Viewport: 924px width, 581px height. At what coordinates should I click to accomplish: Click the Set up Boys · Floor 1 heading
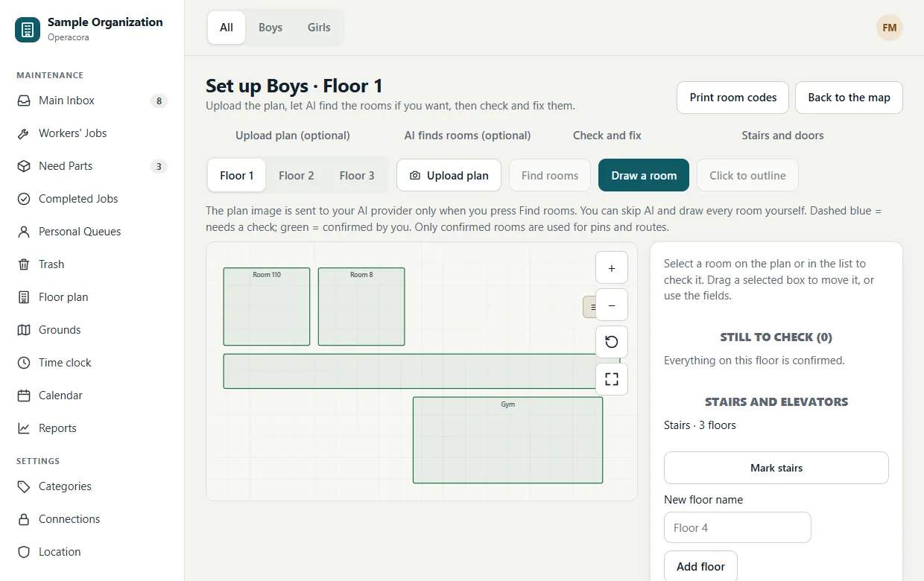click(x=294, y=86)
